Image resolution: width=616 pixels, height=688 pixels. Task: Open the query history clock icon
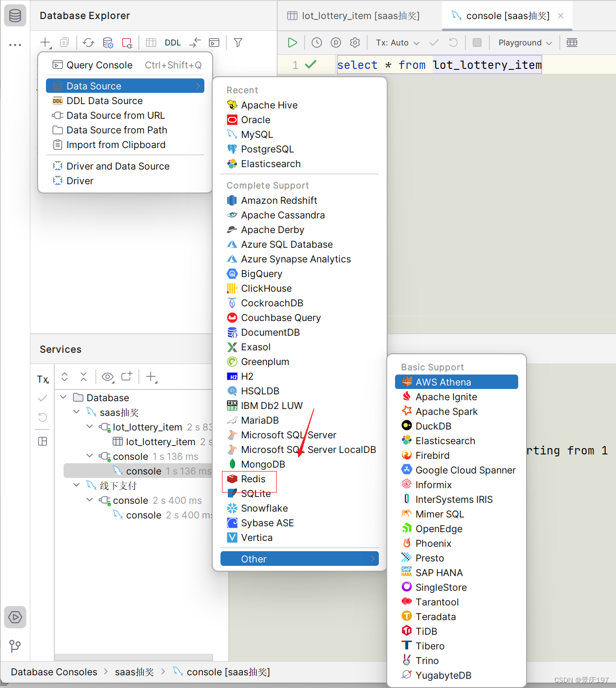[x=317, y=43]
